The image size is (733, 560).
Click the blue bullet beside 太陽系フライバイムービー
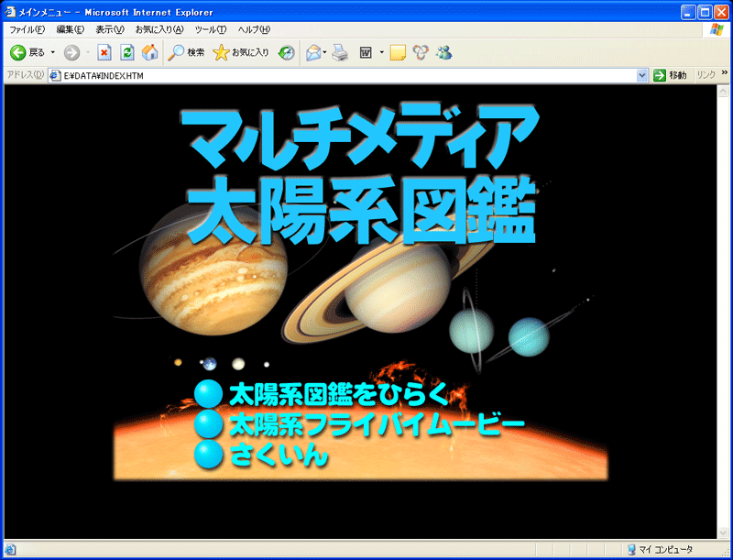click(208, 424)
